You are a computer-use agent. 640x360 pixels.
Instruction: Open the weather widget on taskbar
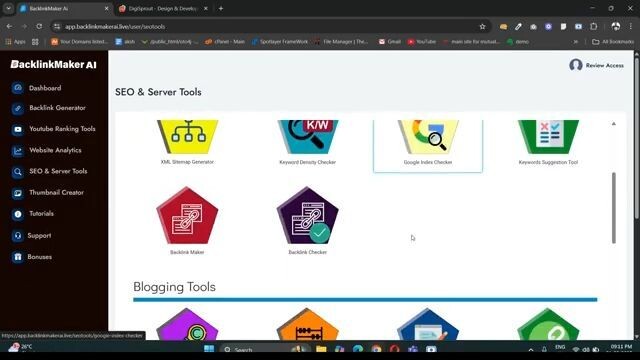pyautogui.click(x=20, y=347)
